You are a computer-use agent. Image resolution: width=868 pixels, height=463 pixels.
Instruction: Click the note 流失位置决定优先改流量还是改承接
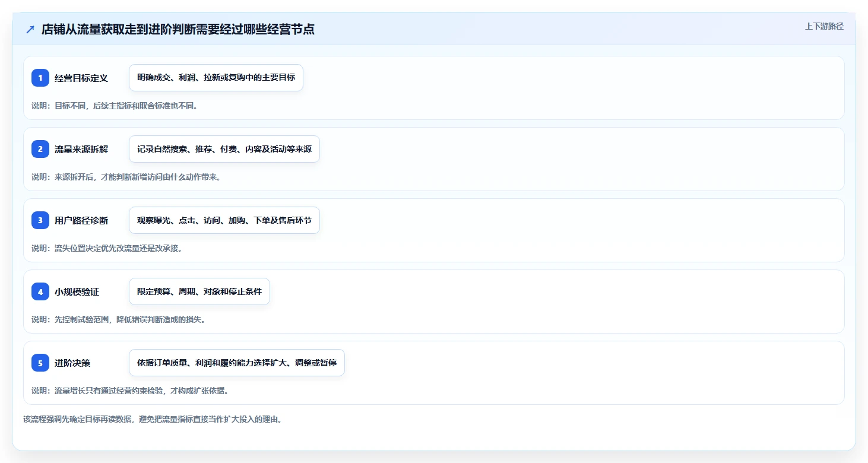click(107, 248)
